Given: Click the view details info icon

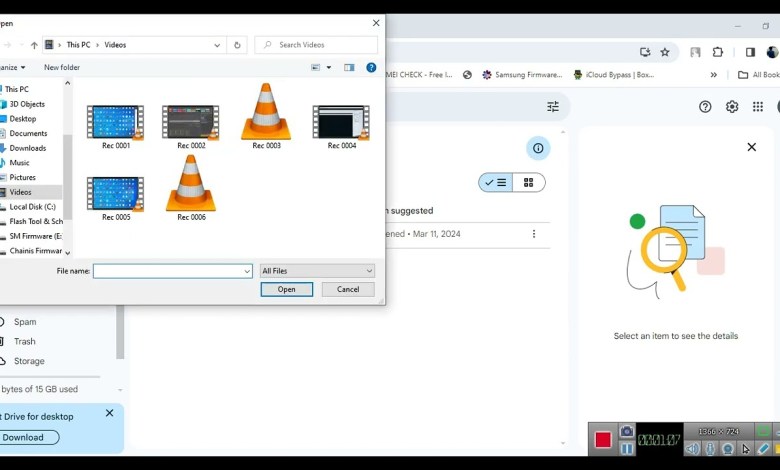Looking at the screenshot, I should [538, 148].
